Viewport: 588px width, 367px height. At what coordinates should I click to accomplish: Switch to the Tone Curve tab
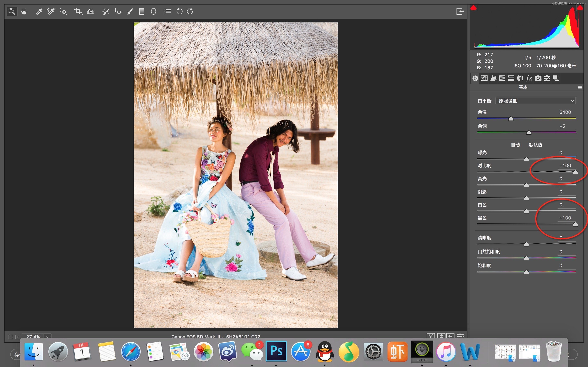click(x=484, y=78)
